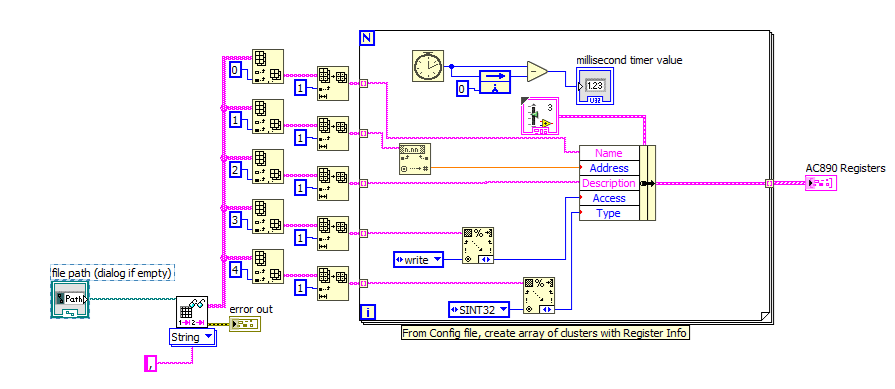The height and width of the screenshot is (389, 895).
Task: Click the file path (dialog if empty) label
Action: coord(112,273)
